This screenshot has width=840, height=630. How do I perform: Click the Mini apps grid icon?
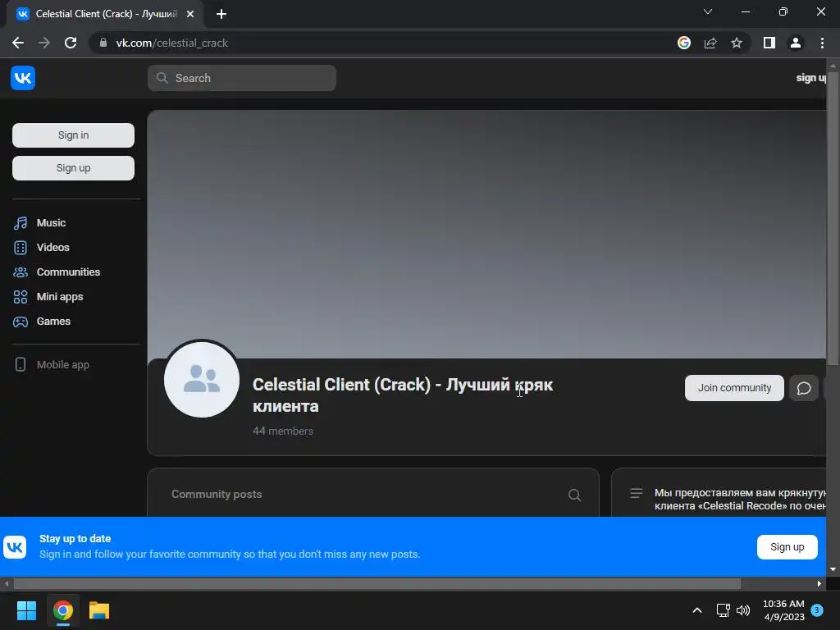point(21,297)
